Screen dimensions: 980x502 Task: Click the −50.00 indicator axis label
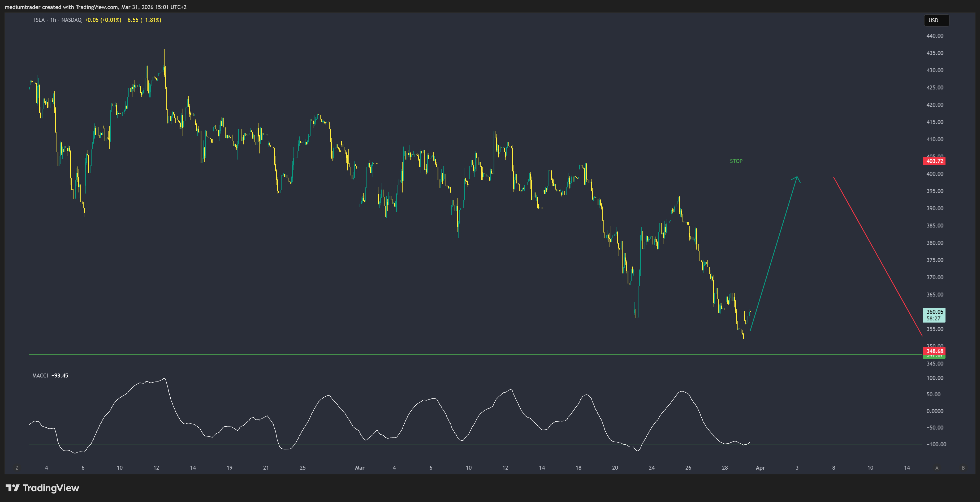click(935, 427)
